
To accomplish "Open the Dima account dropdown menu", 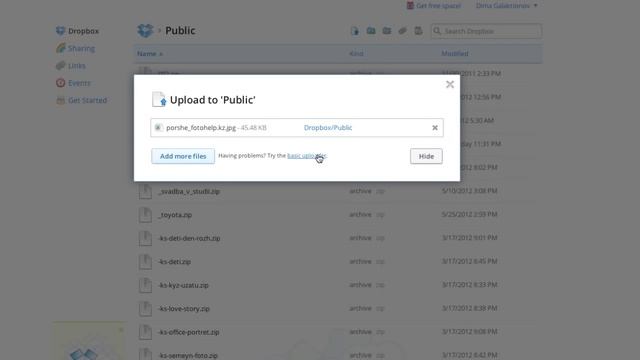I will pos(507,6).
